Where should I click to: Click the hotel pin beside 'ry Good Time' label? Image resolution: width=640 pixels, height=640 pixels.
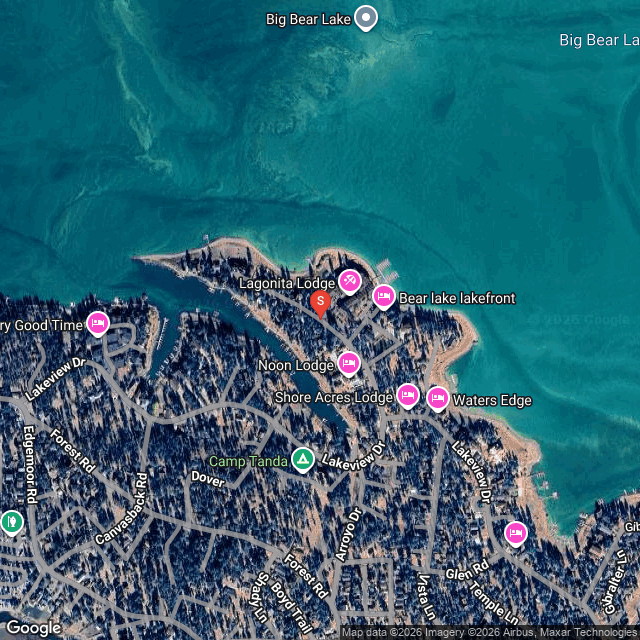click(98, 324)
